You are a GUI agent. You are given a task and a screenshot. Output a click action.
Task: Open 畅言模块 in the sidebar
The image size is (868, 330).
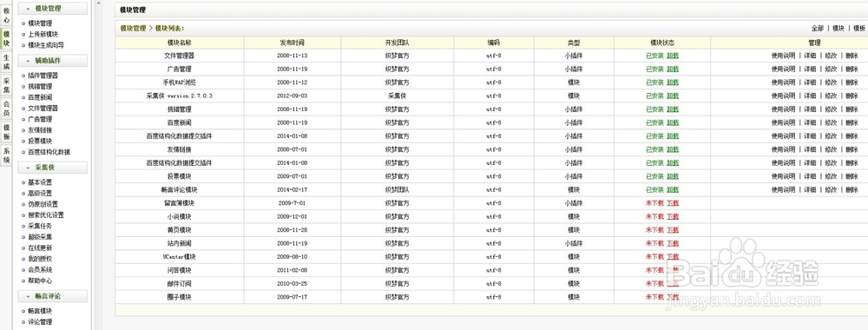[x=40, y=311]
